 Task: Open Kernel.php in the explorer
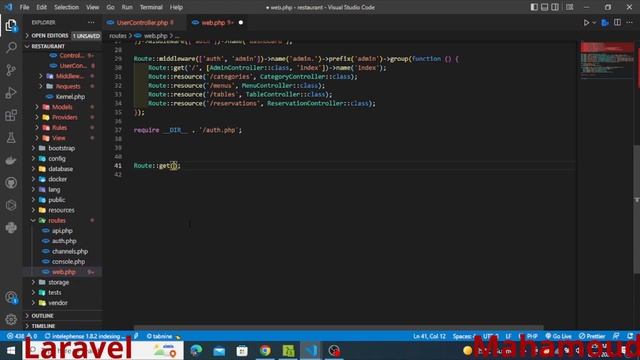[70, 97]
